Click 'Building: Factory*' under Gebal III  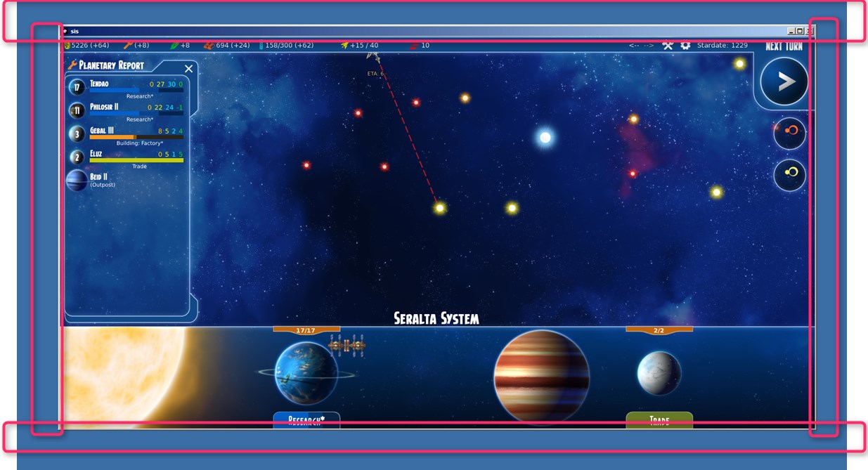coord(140,143)
